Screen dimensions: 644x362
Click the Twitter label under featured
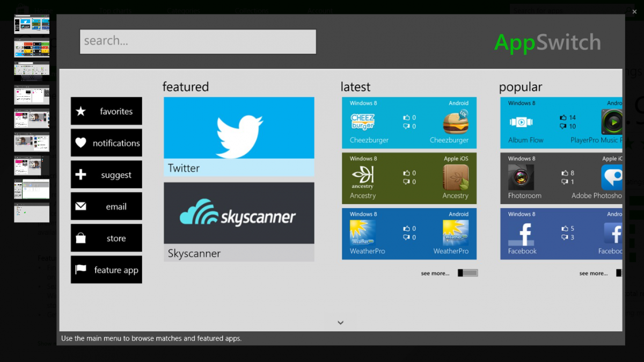[x=184, y=168]
